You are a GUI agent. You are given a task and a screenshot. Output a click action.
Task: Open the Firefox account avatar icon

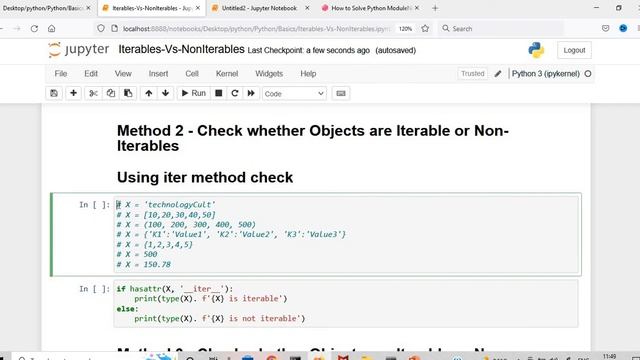tap(623, 28)
